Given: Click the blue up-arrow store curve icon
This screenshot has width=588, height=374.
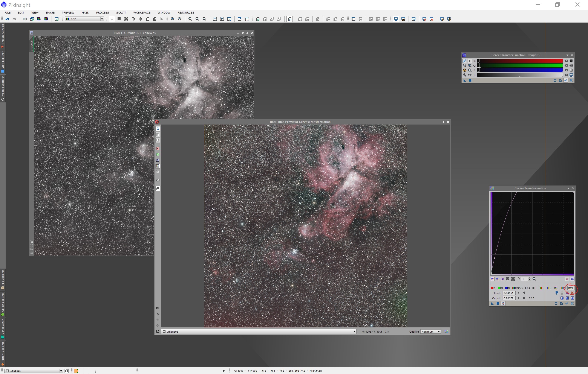Looking at the screenshot, I should click(x=557, y=293).
